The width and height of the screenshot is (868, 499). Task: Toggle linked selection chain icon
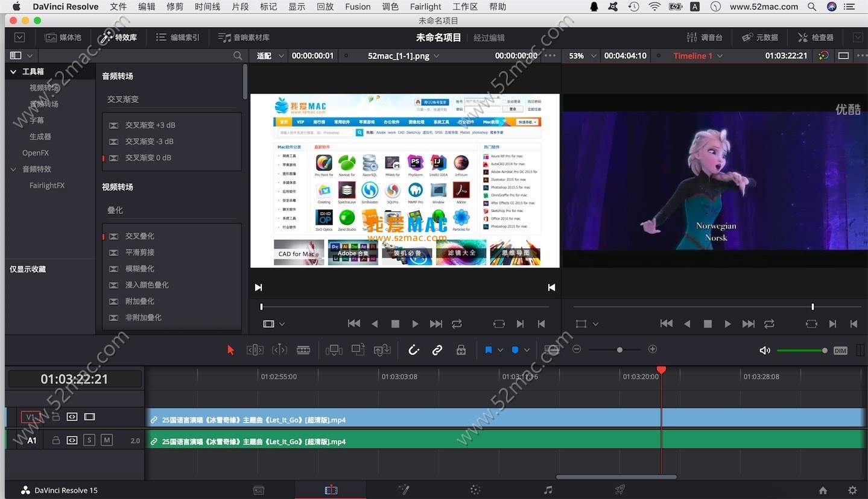tap(437, 350)
